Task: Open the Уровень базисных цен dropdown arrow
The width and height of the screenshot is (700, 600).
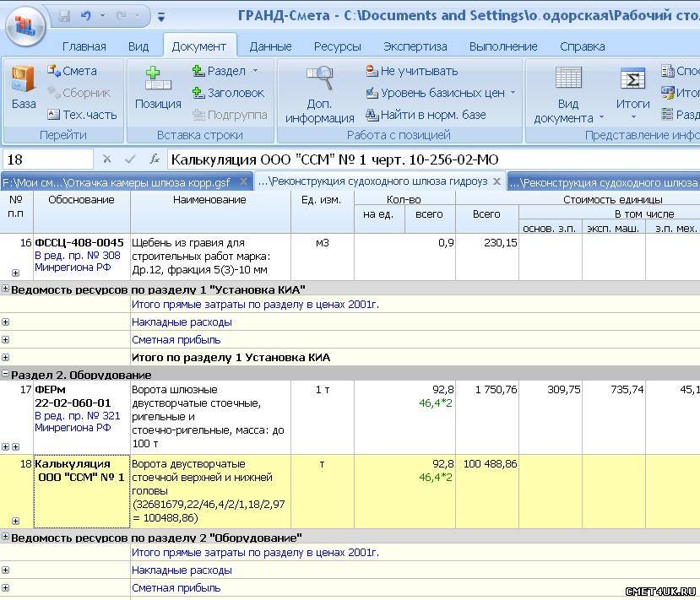Action: coord(513,92)
